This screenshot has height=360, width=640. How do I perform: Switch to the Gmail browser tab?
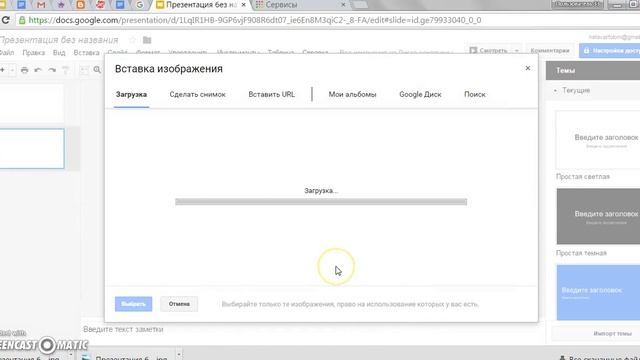pos(41,5)
